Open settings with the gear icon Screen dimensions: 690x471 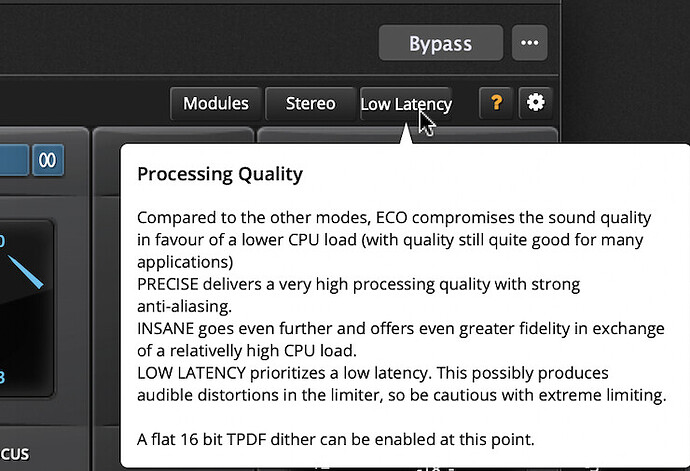tap(536, 103)
